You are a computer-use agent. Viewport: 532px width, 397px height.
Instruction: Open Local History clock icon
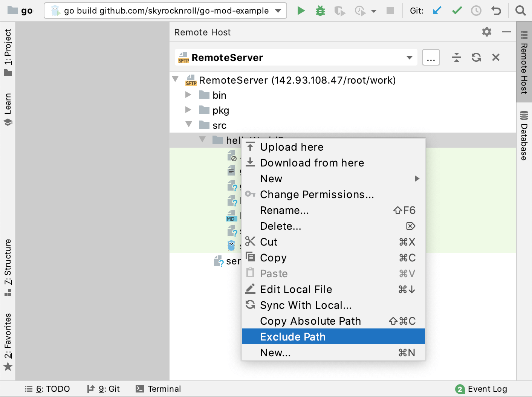click(x=476, y=11)
